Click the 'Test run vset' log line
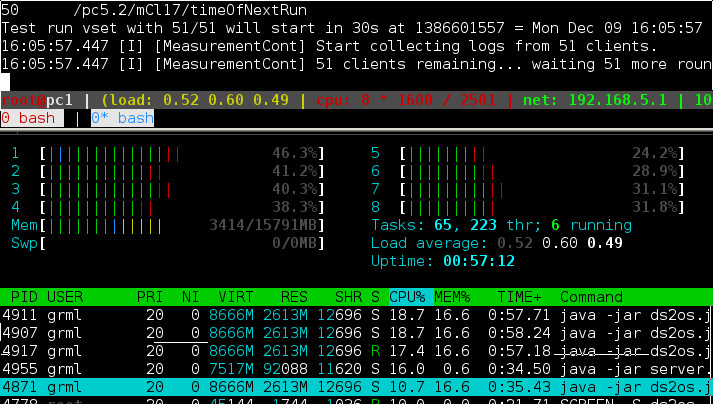This screenshot has width=713, height=404. (x=351, y=28)
